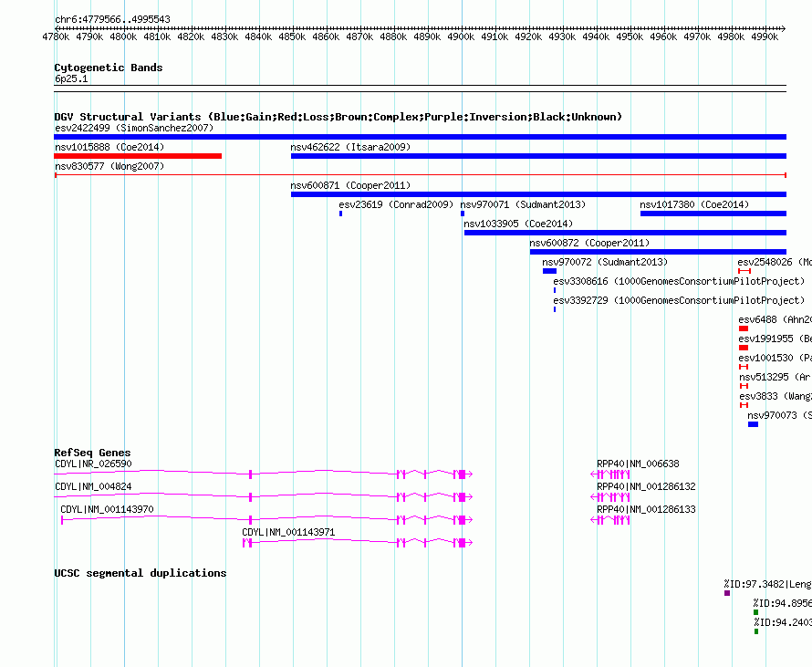Screen dimensions: 812x667
Task: Click the 4850k ruler position label
Action: [x=292, y=36]
